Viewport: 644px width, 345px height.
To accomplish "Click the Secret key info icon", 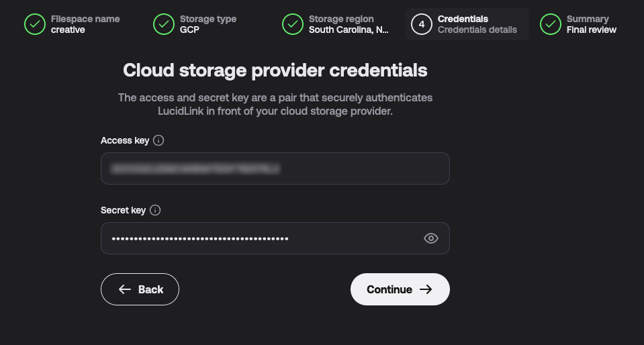I will click(x=155, y=210).
